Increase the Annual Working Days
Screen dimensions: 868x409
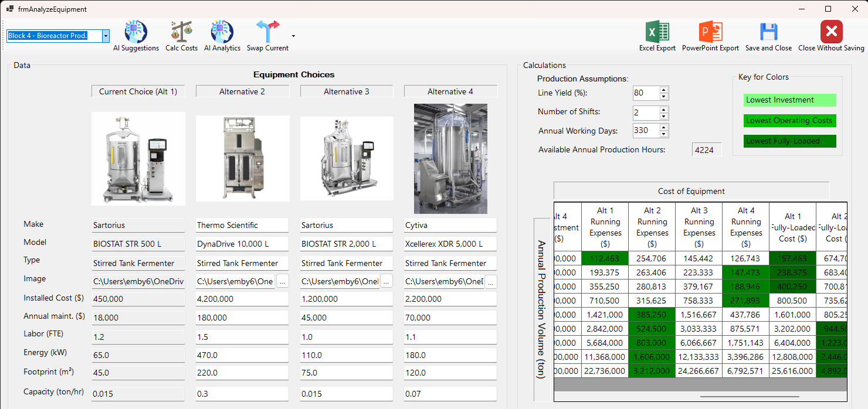coord(664,128)
